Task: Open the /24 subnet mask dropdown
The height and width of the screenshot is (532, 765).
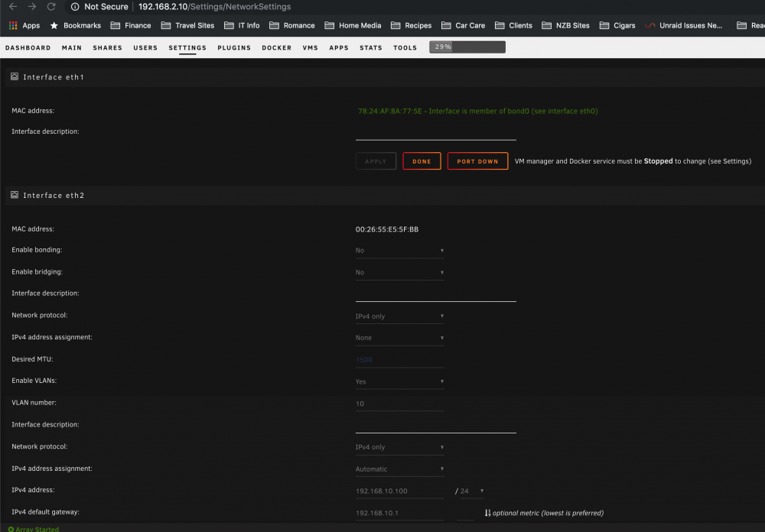Action: pyautogui.click(x=472, y=491)
